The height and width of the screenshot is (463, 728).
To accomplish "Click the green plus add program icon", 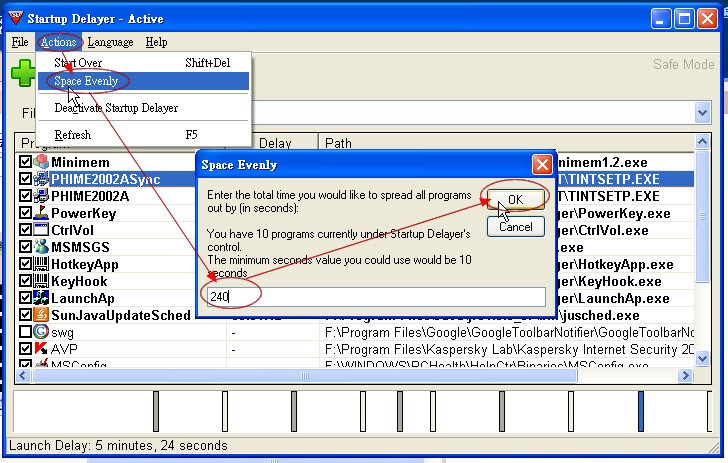I will 23,73.
